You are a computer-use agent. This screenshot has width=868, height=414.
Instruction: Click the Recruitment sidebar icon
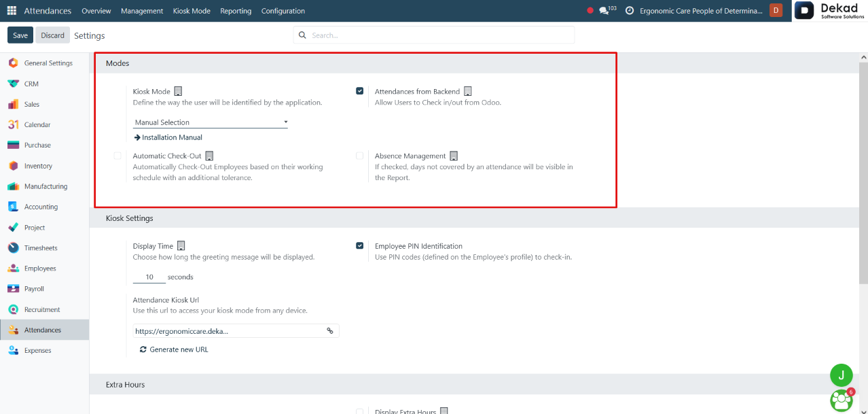pyautogui.click(x=13, y=309)
